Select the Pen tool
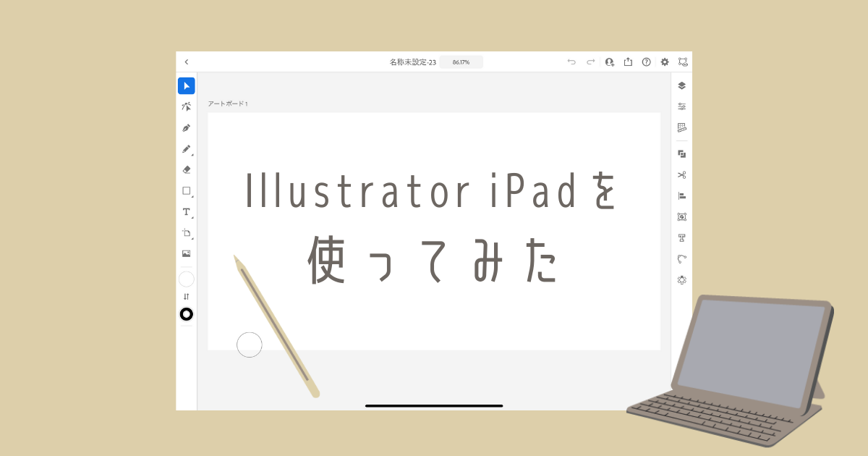This screenshot has width=868, height=456. click(187, 128)
